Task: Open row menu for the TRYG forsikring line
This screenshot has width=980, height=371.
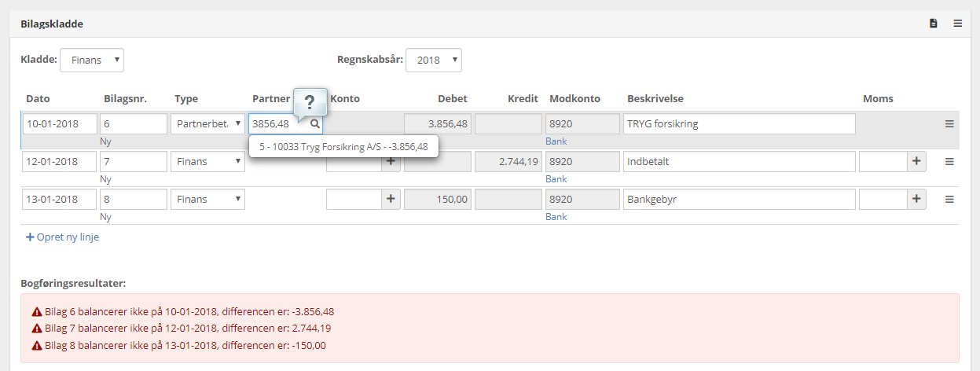Action: tap(949, 124)
